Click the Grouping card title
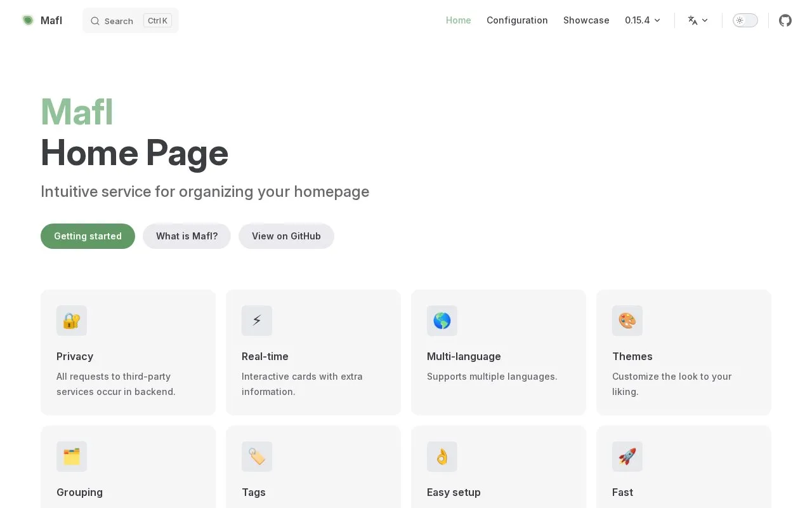This screenshot has height=508, width=812. [79, 492]
